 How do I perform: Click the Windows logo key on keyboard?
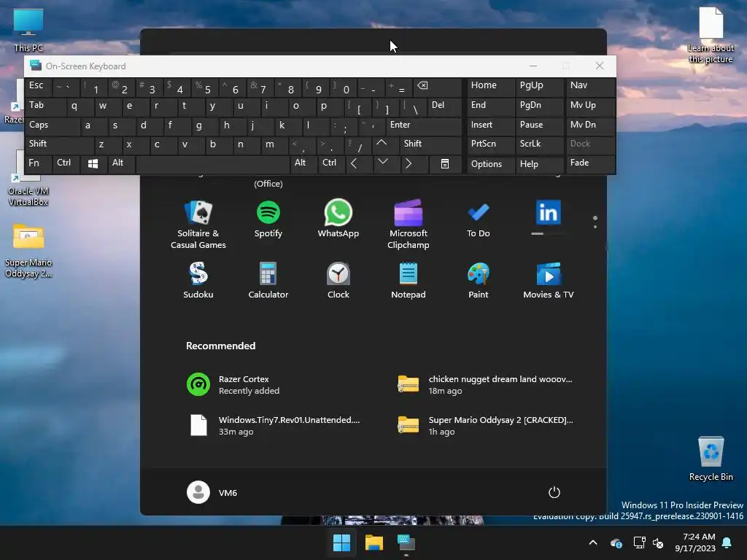[93, 164]
